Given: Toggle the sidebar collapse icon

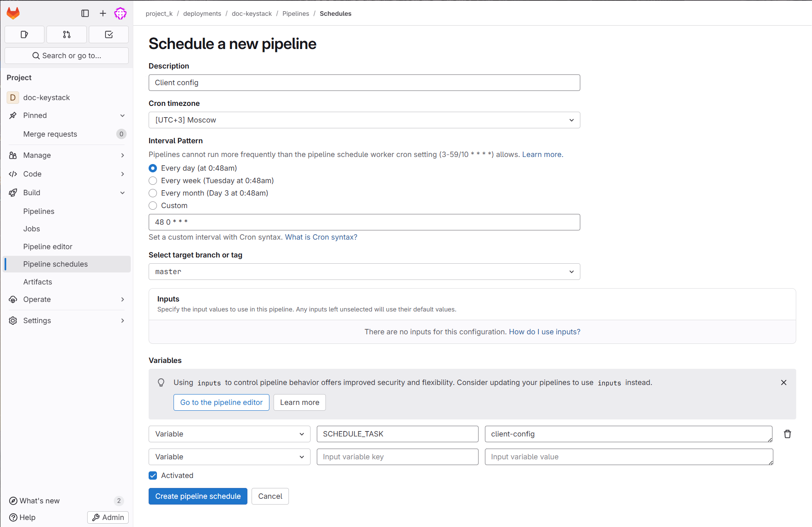Looking at the screenshot, I should (85, 13).
